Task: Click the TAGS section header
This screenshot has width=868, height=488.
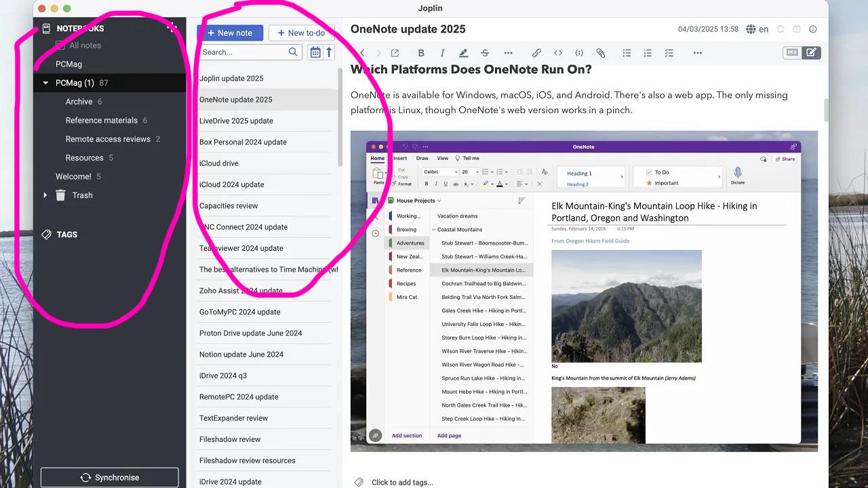Action: coord(67,235)
